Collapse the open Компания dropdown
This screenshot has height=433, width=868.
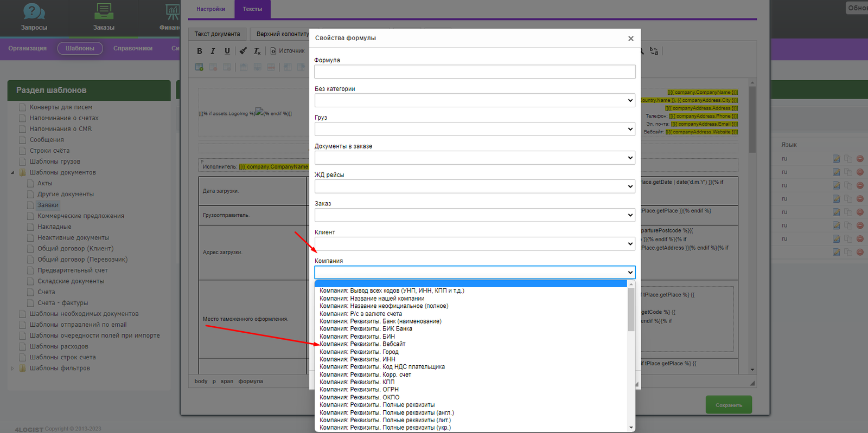pyautogui.click(x=475, y=273)
